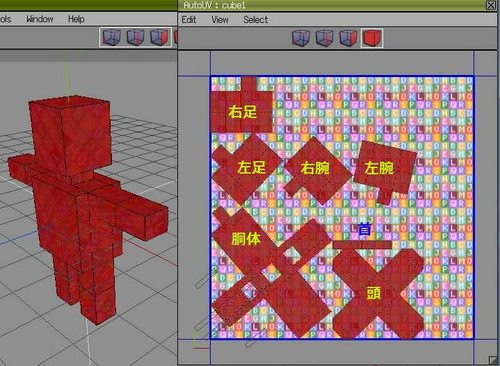Select face mode in AutoUV toolbar

tap(348, 38)
